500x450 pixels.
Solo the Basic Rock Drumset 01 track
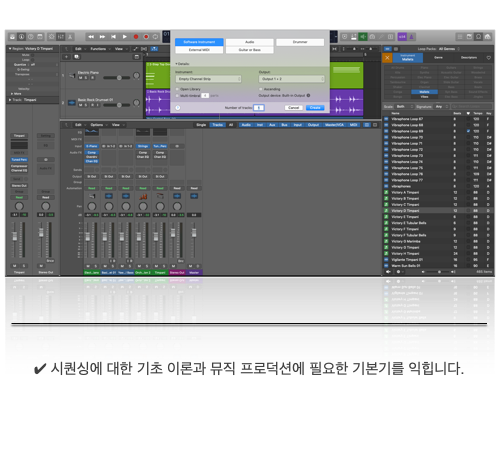click(86, 105)
